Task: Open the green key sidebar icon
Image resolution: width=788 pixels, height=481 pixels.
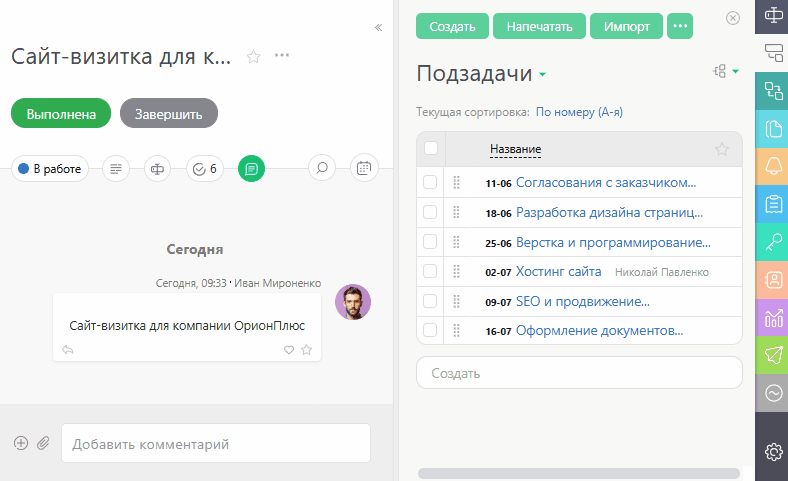Action: click(x=773, y=242)
